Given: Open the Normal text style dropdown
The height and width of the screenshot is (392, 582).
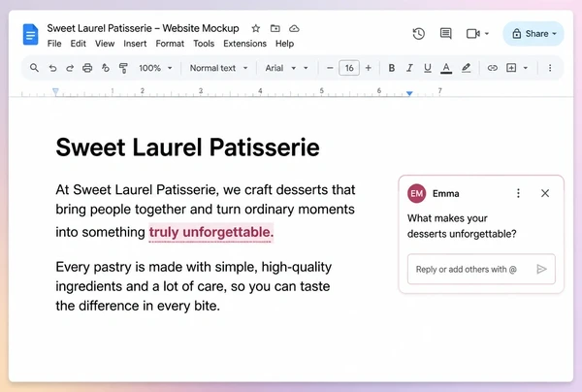Looking at the screenshot, I should pos(218,68).
